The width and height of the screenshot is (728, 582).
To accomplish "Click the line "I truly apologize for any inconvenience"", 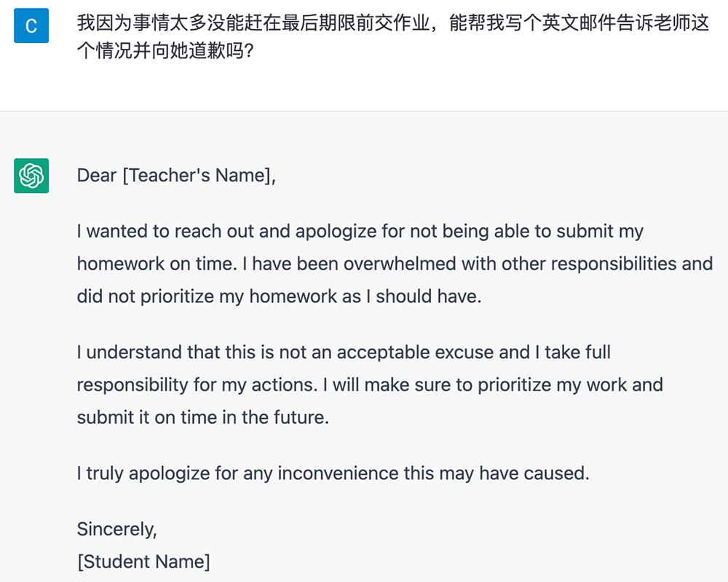I will click(x=333, y=473).
